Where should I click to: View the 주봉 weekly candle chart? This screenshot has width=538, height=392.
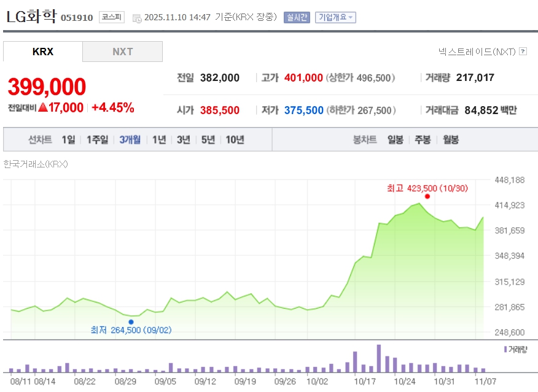coord(423,140)
